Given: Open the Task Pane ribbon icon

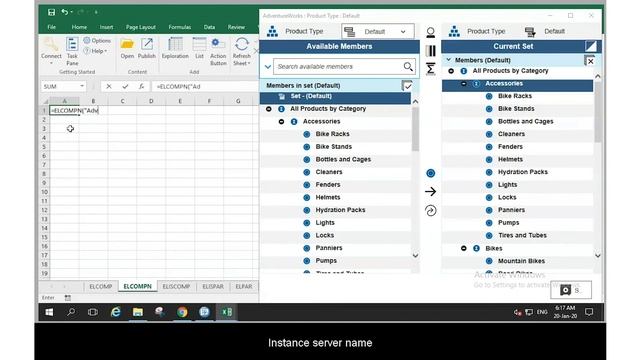Looking at the screenshot, I should [72, 51].
